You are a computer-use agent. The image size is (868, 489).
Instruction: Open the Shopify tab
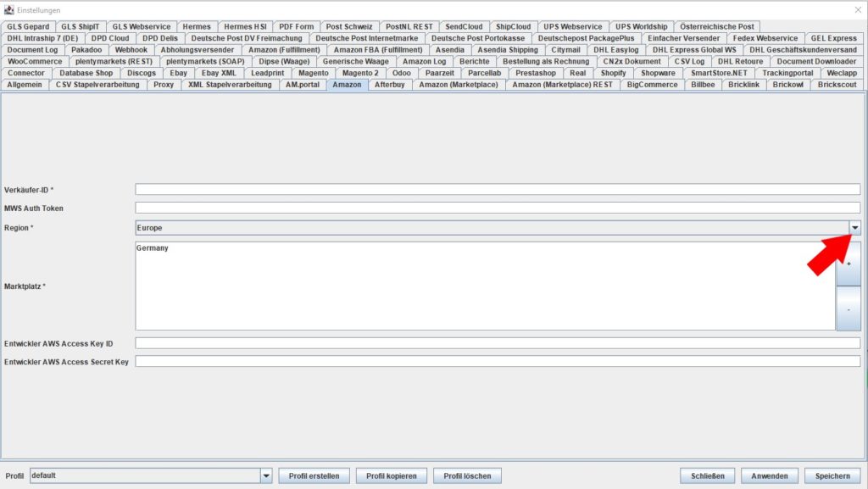pyautogui.click(x=614, y=73)
